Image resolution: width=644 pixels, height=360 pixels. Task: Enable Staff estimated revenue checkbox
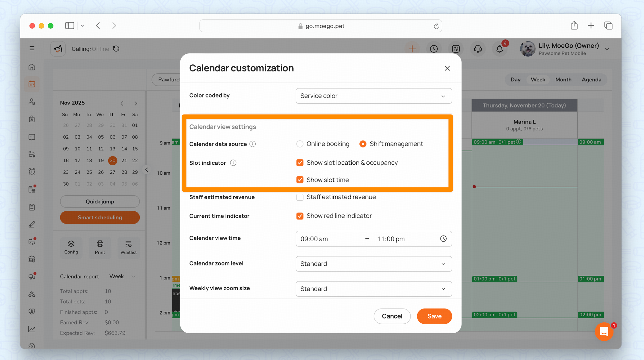(300, 197)
